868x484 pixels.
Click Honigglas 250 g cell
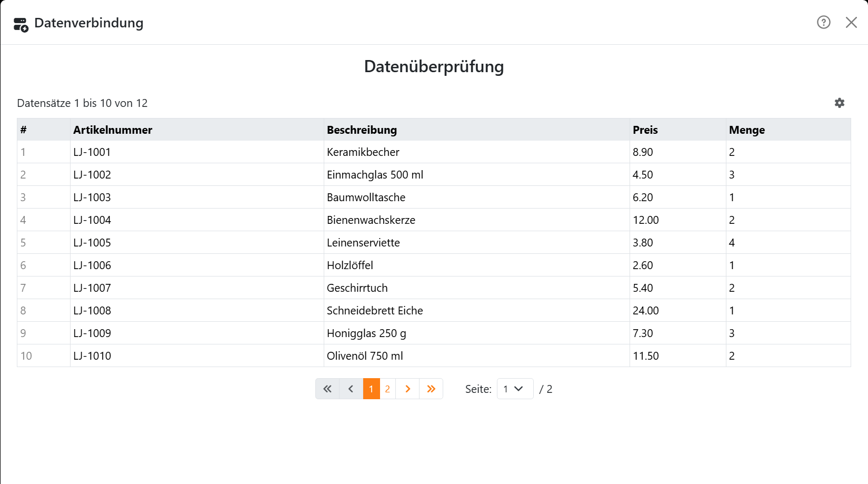tap(477, 333)
